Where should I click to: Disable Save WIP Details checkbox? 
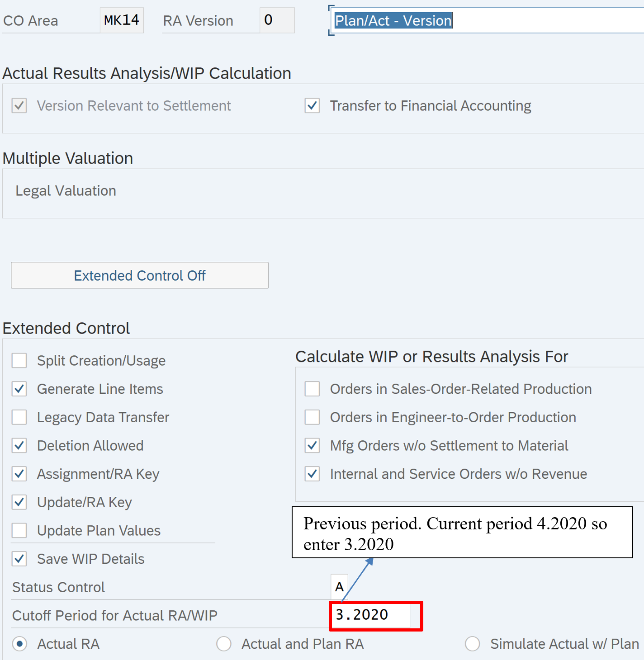click(x=19, y=559)
